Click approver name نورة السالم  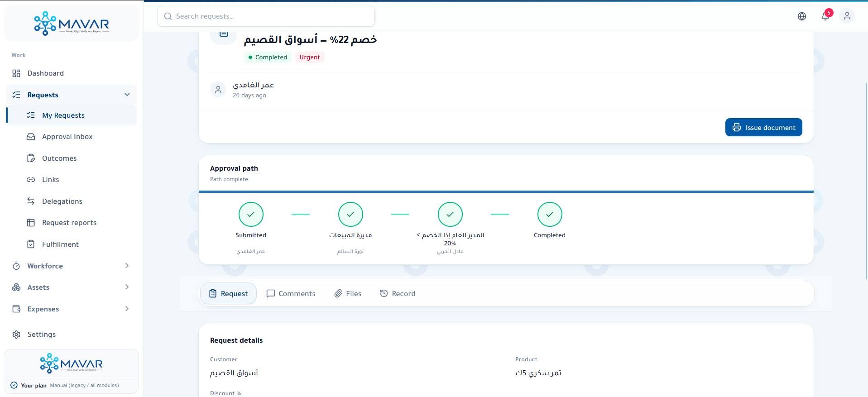pos(350,251)
